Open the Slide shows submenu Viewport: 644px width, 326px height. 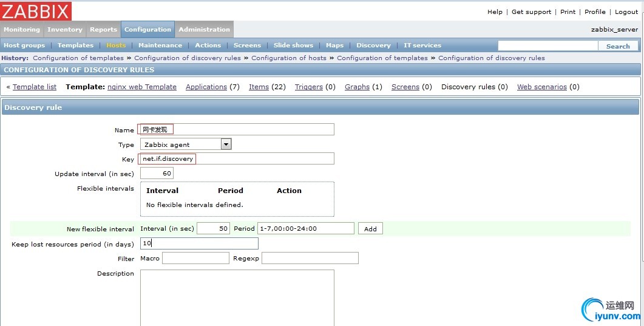[x=293, y=45]
